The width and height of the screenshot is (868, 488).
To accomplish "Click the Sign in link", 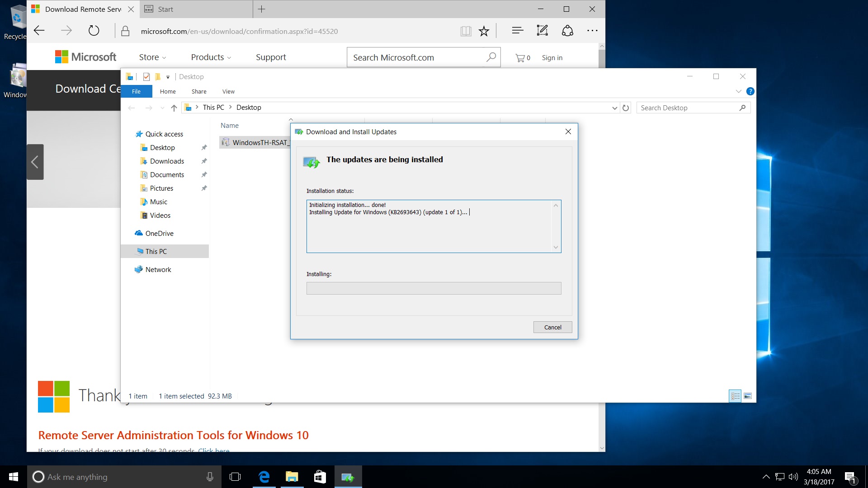I will point(552,58).
